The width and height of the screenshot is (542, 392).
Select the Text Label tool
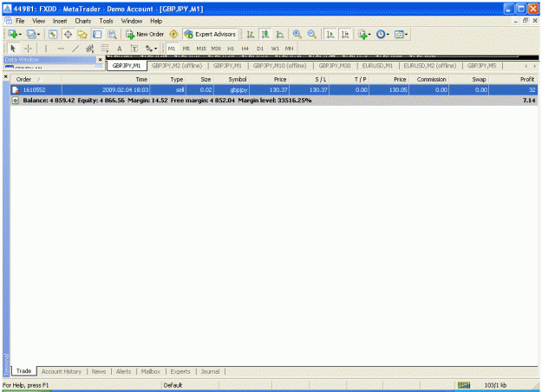click(134, 49)
